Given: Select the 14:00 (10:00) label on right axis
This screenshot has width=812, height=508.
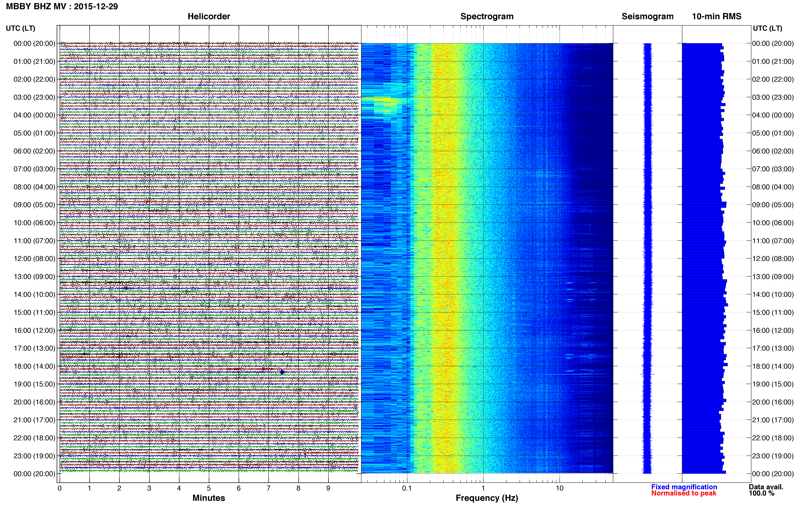Looking at the screenshot, I should click(773, 295).
